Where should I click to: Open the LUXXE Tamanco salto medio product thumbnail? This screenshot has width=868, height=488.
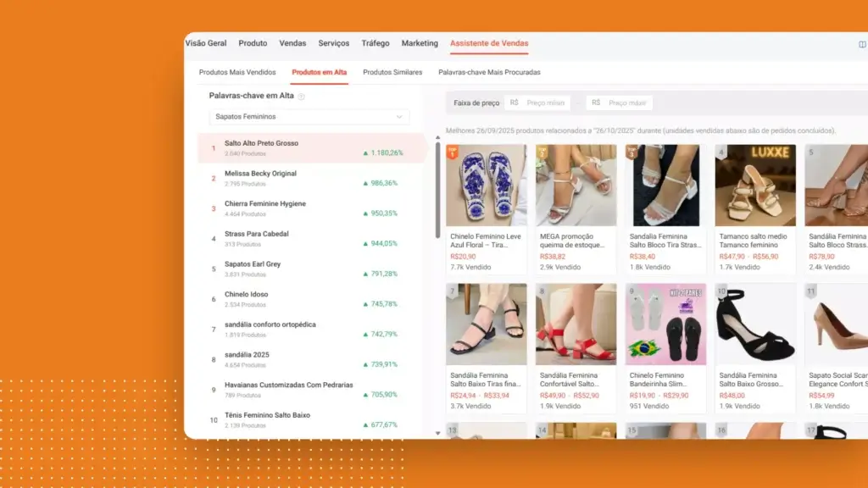[x=754, y=185]
